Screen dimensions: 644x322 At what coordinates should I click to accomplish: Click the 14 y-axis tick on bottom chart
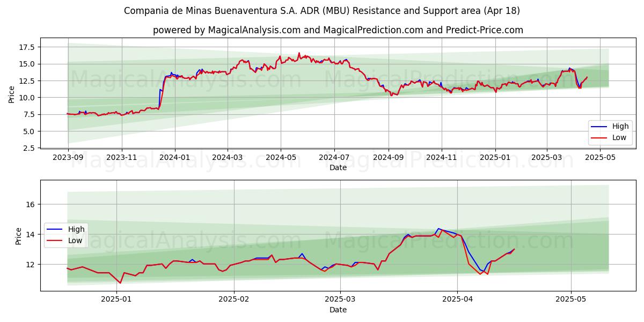[31, 235]
